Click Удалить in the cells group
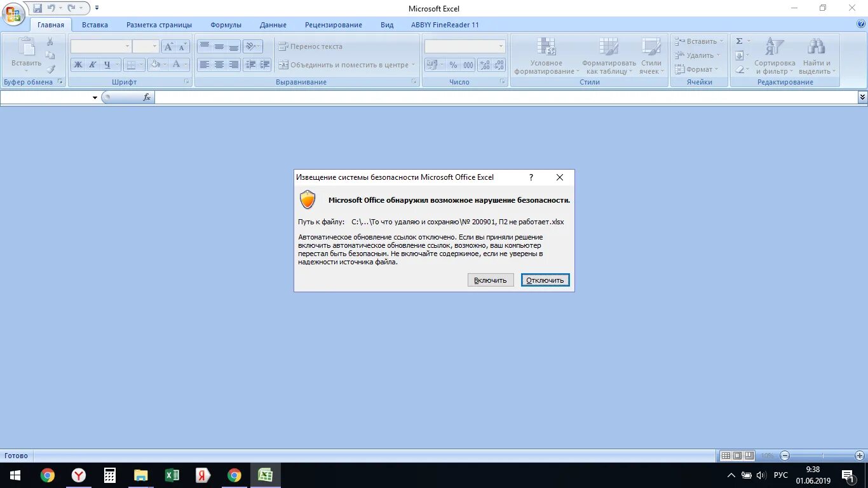The image size is (868, 488). tap(698, 55)
